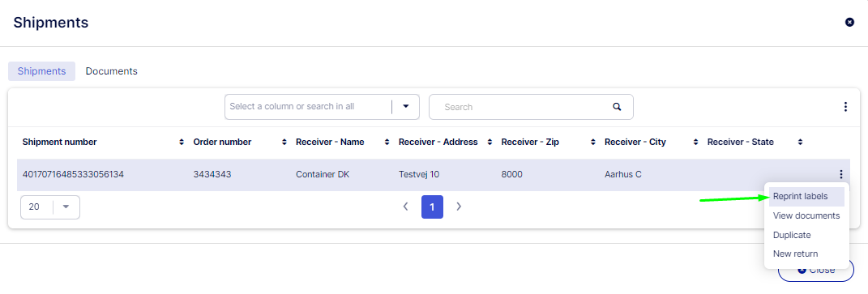The image size is (868, 294).
Task: Click address cell Testvej 10
Action: (x=419, y=174)
